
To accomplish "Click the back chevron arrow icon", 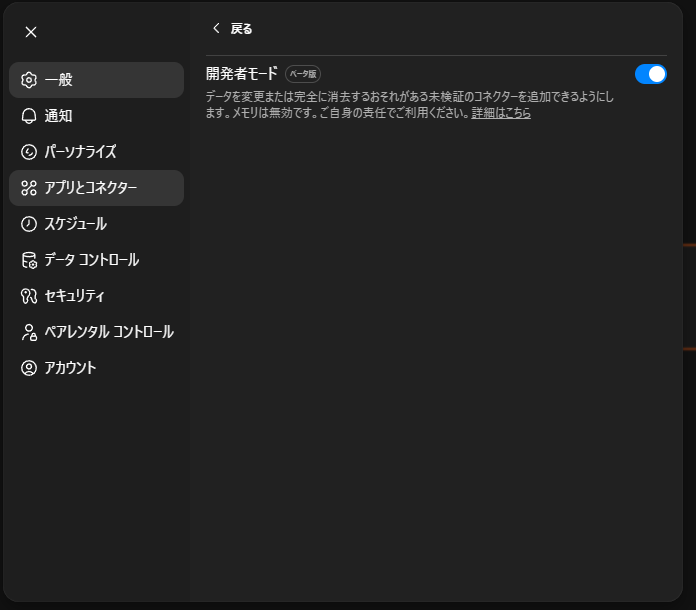I will tap(216, 28).
